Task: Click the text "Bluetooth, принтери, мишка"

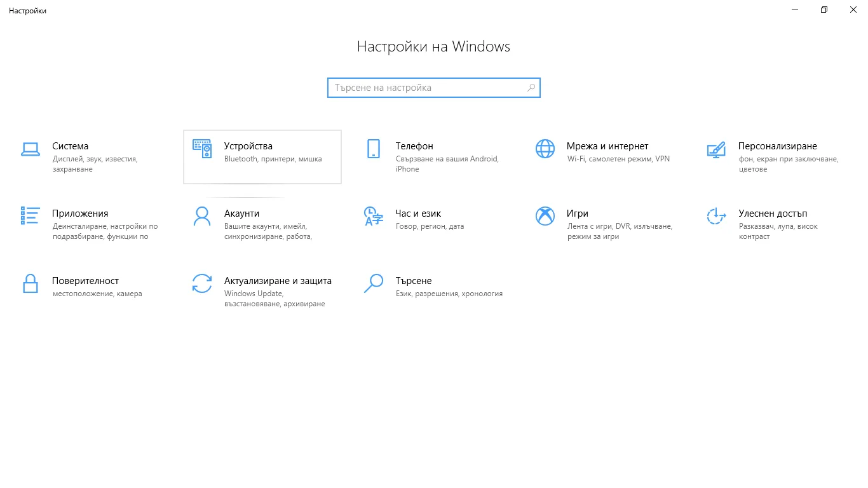Action: (x=273, y=159)
